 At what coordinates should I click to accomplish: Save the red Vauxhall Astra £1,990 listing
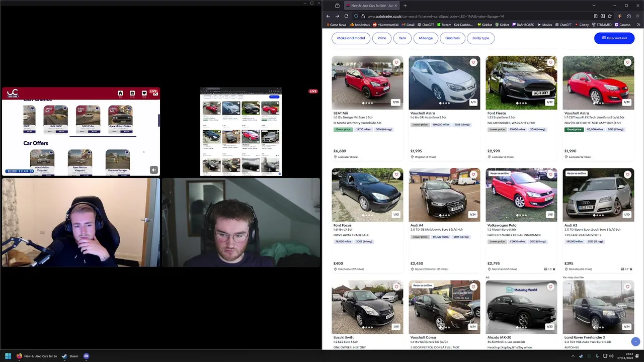627,62
